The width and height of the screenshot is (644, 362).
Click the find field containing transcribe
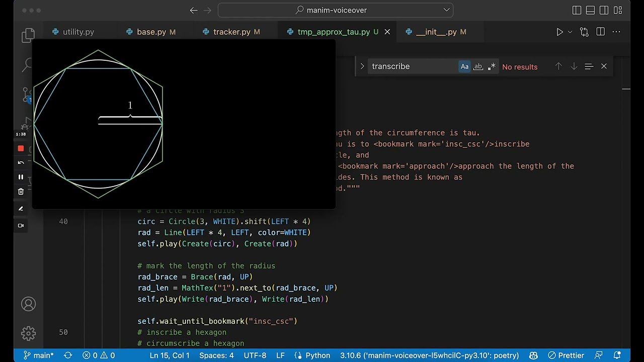click(413, 66)
